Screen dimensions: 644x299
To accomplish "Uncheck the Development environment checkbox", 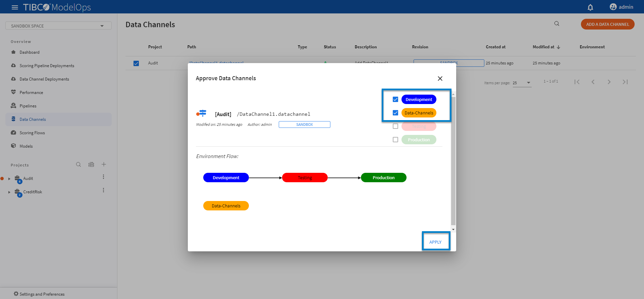I will (395, 99).
